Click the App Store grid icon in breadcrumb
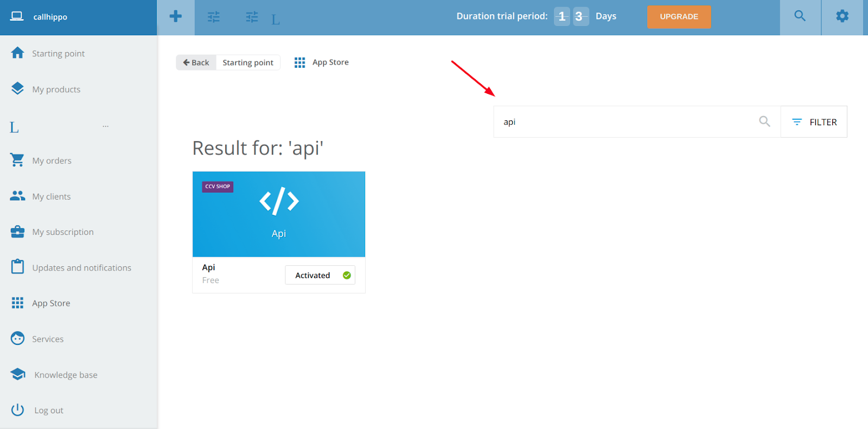 coord(299,63)
